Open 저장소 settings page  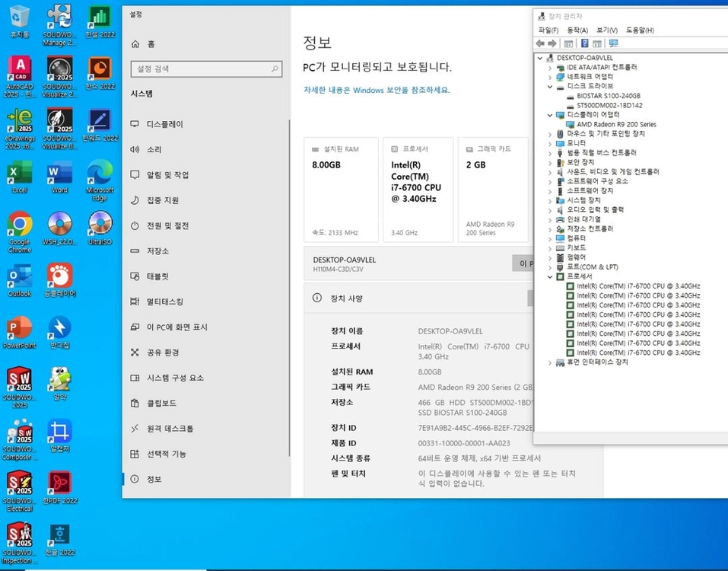tap(206, 251)
